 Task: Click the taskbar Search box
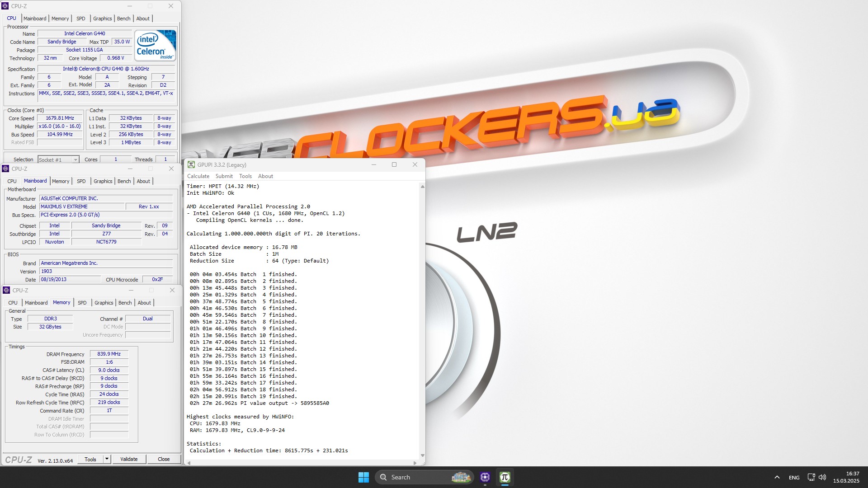424,477
